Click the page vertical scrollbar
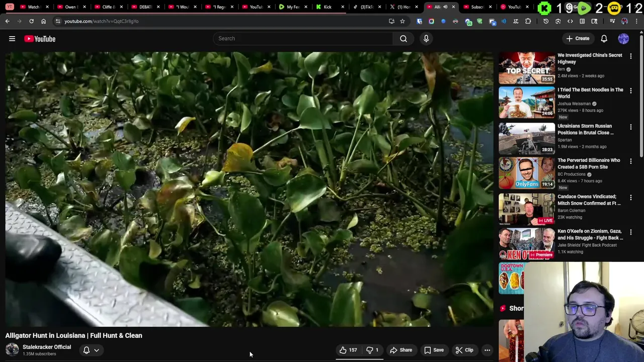Image resolution: width=644 pixels, height=362 pixels. [x=641, y=96]
